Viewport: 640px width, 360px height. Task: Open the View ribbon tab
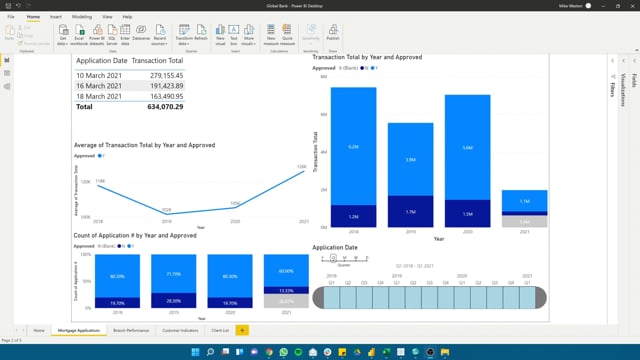107,17
